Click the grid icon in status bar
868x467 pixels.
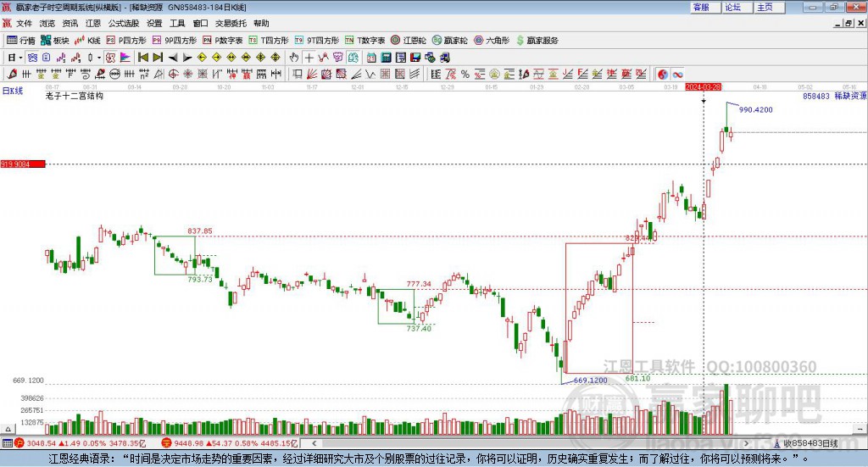[7, 443]
